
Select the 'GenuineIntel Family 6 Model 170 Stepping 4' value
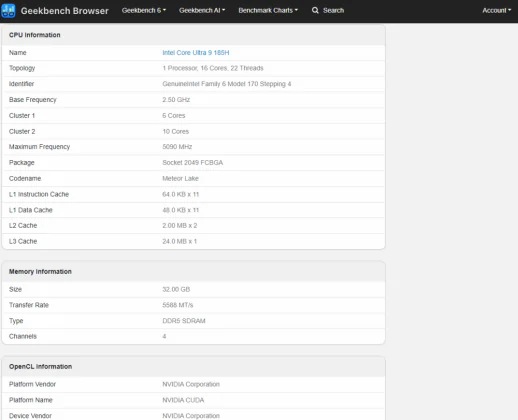(227, 84)
